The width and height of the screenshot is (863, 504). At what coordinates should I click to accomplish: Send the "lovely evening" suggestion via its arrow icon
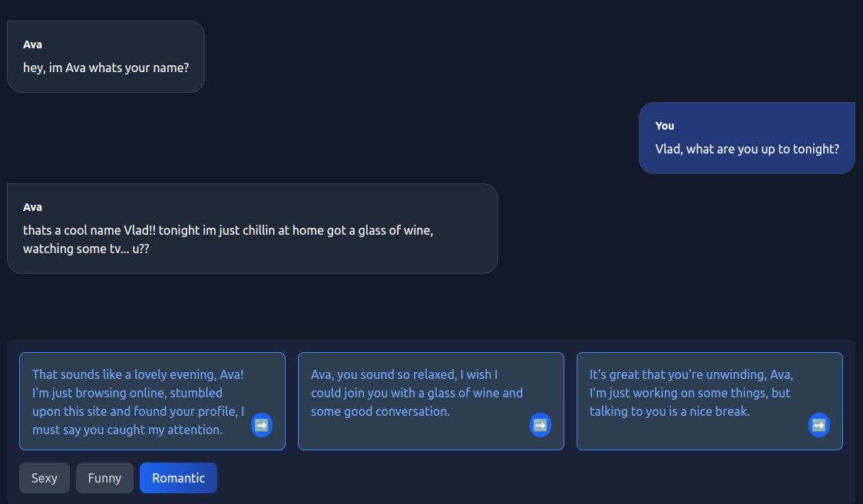(262, 424)
